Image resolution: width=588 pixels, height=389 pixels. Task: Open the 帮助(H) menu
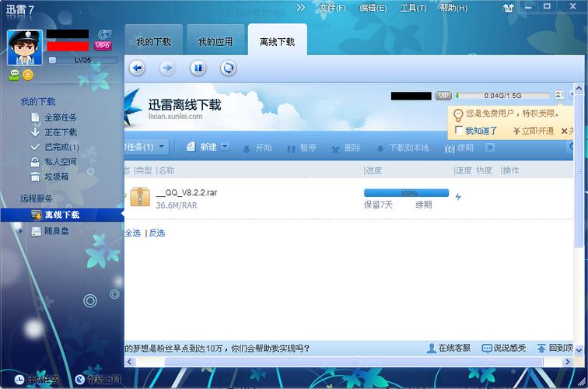click(x=453, y=8)
